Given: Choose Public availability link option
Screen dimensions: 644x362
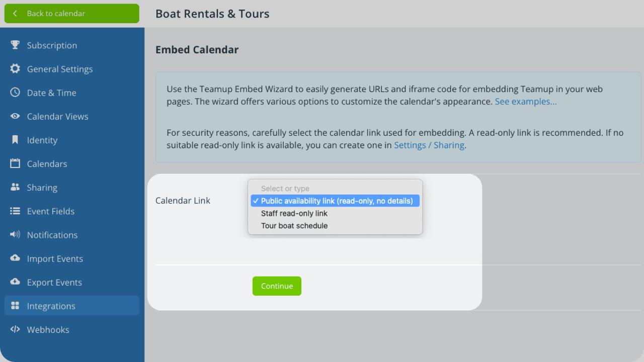Looking at the screenshot, I should point(335,201).
